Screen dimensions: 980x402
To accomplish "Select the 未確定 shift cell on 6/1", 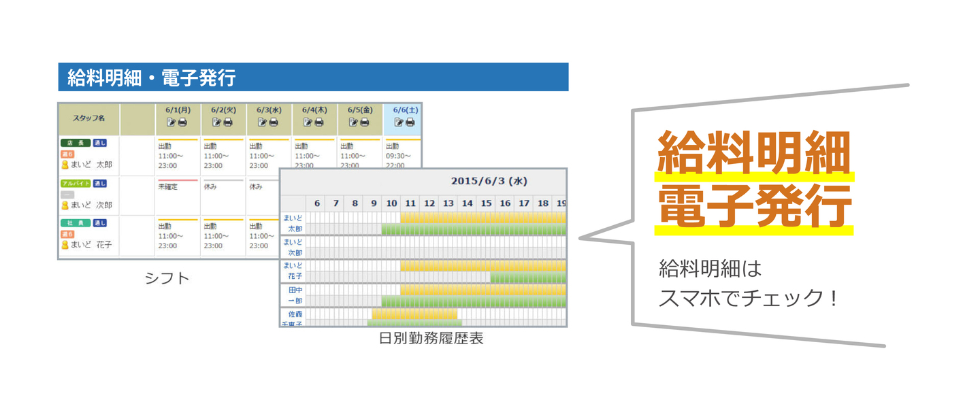I will (x=167, y=186).
